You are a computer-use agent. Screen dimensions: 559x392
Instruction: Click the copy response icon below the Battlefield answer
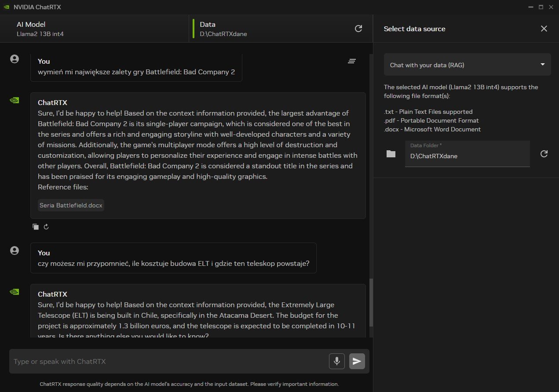click(36, 226)
